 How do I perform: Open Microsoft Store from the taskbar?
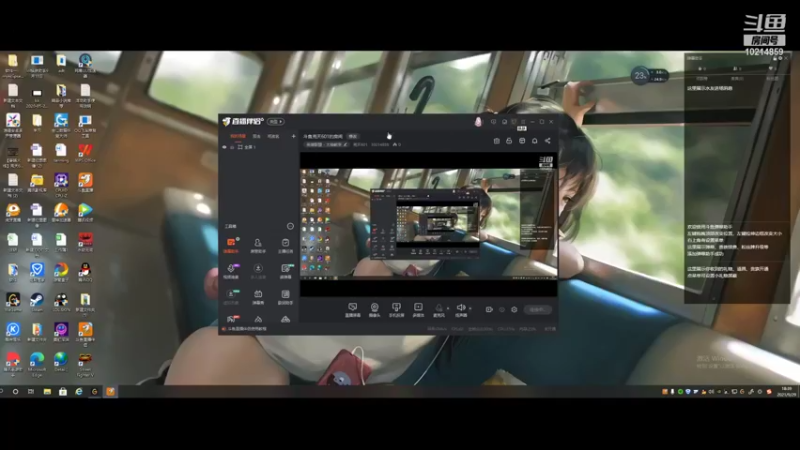point(63,391)
